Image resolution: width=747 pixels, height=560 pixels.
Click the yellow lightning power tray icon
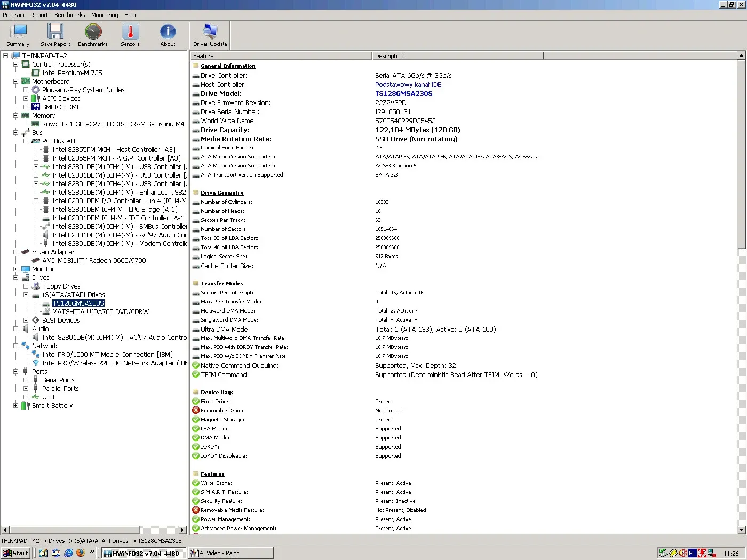pos(673,553)
